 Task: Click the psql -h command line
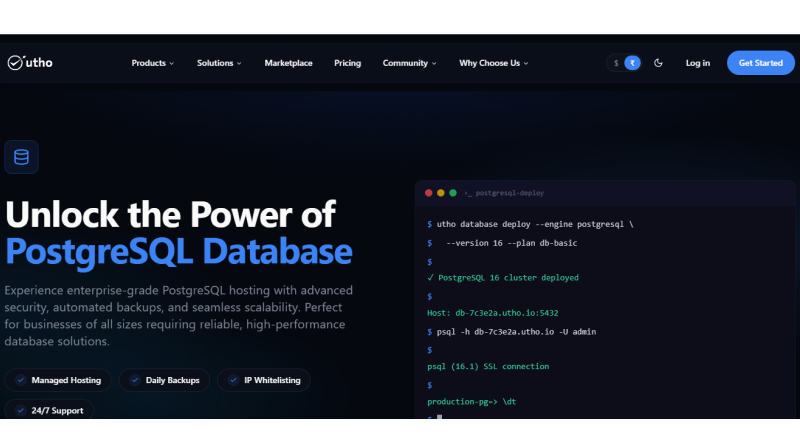tap(512, 332)
